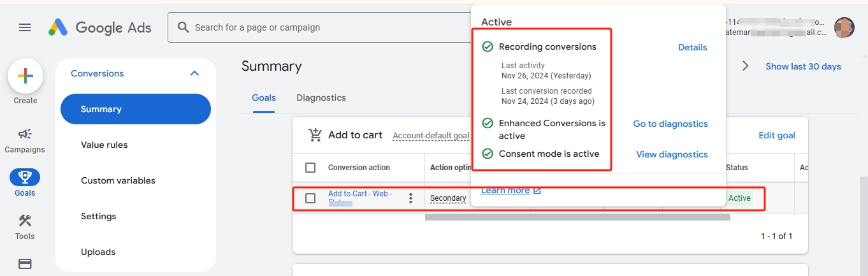Check the Add to Cart - Web row checkbox
The image size is (868, 276).
(310, 198)
